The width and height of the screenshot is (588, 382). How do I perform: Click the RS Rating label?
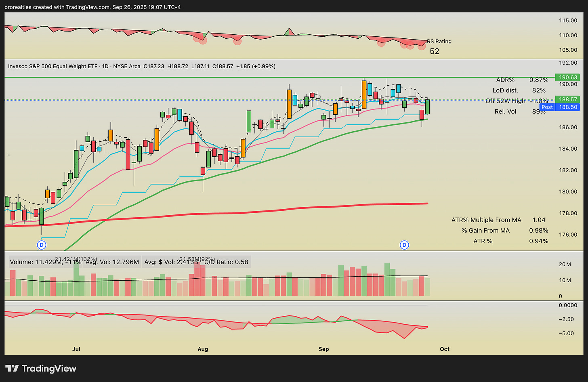(x=439, y=41)
